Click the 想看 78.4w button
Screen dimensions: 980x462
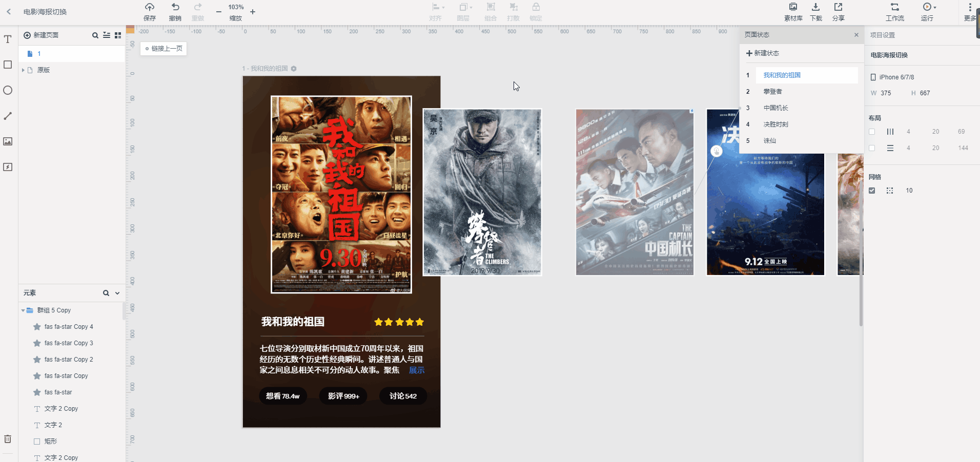[282, 396]
